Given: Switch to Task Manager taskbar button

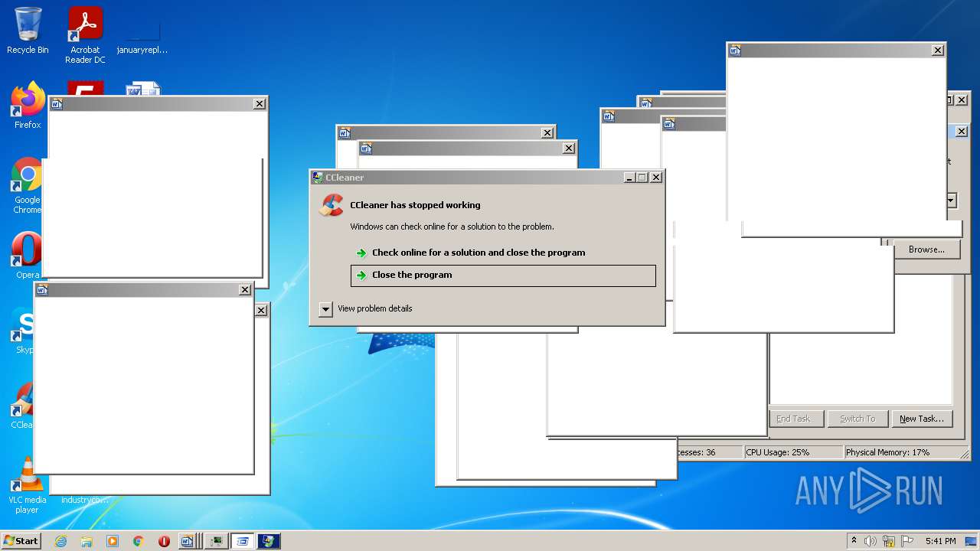Looking at the screenshot, I should tap(217, 541).
